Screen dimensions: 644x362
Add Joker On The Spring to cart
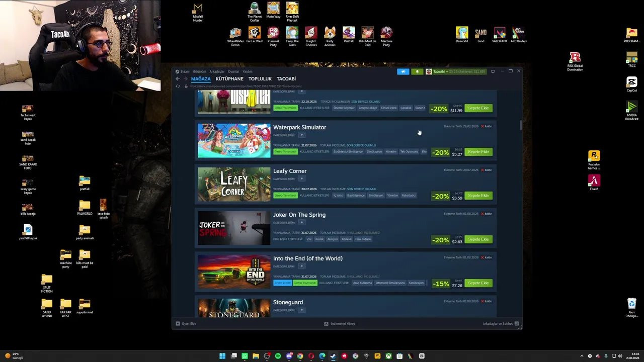[x=478, y=239]
